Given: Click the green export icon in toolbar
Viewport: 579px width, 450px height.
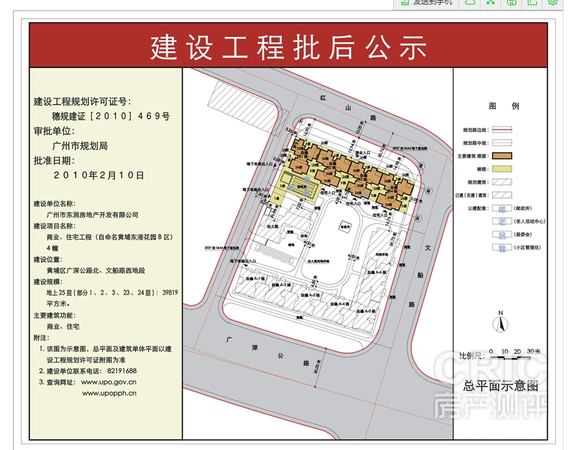Looking at the screenshot, I should pyautogui.click(x=532, y=2).
